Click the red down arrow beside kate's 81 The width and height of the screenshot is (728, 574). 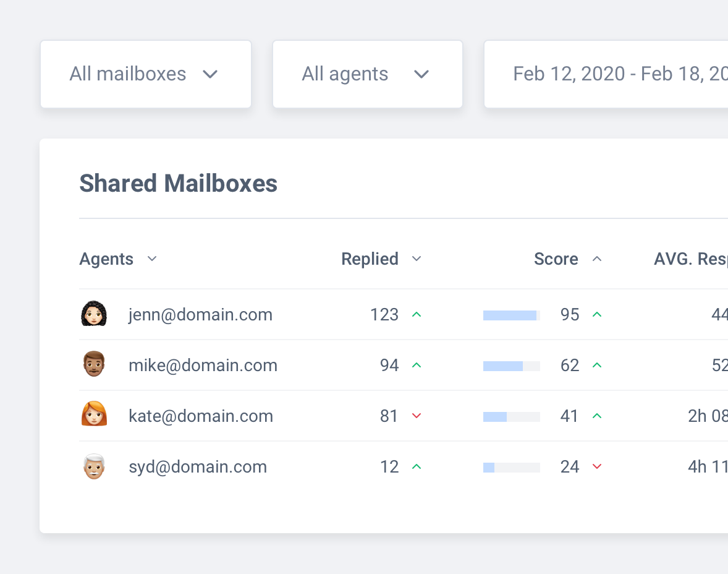point(417,416)
